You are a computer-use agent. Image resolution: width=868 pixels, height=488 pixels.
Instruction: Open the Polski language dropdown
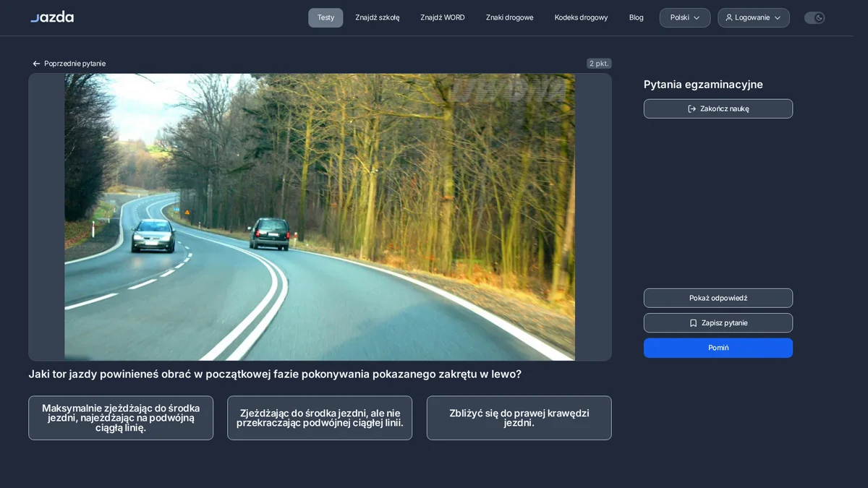pos(685,17)
